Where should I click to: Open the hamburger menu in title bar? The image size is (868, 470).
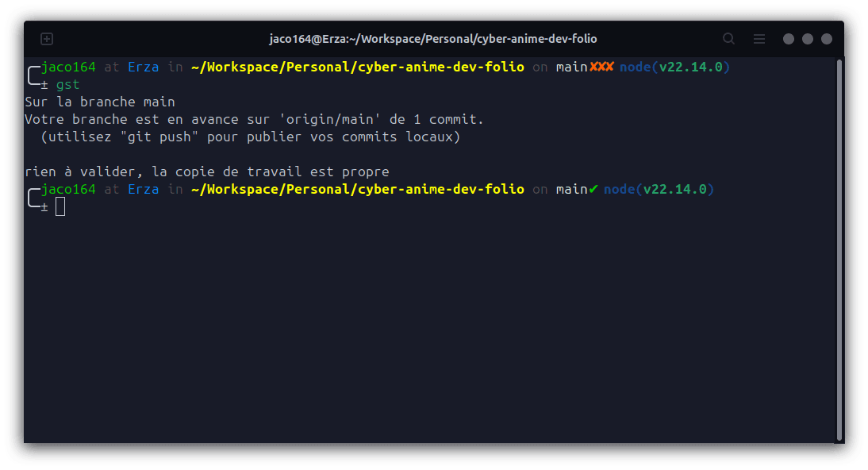759,39
